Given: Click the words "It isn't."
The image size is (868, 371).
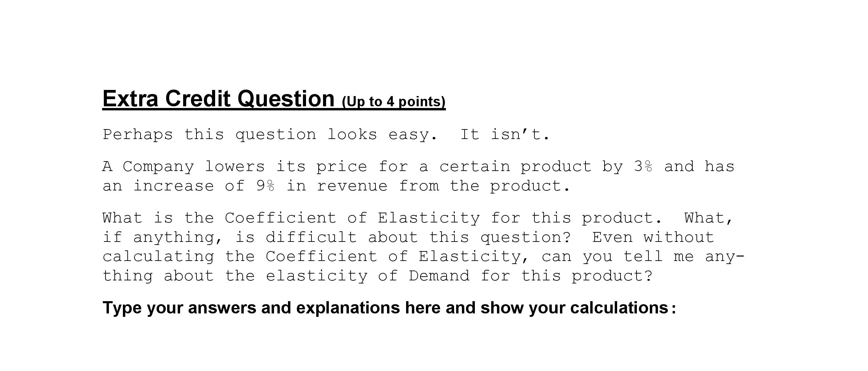Looking at the screenshot, I should [504, 135].
